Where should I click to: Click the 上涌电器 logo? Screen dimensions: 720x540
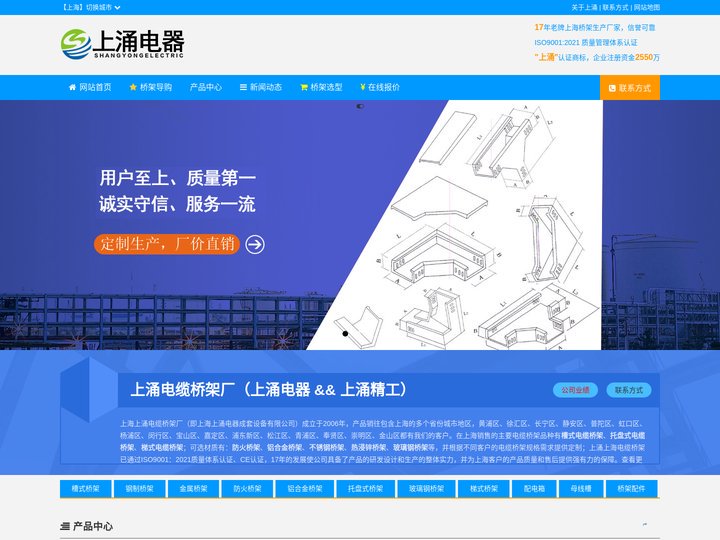(122, 44)
